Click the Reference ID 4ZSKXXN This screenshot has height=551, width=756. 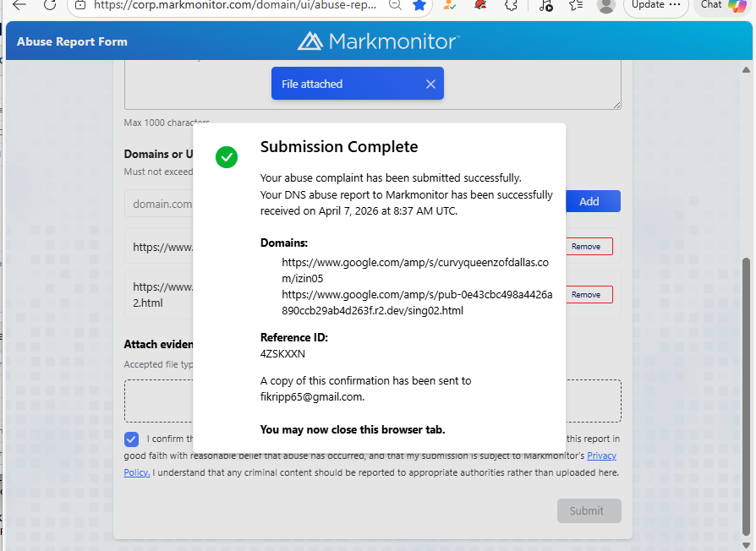click(282, 354)
